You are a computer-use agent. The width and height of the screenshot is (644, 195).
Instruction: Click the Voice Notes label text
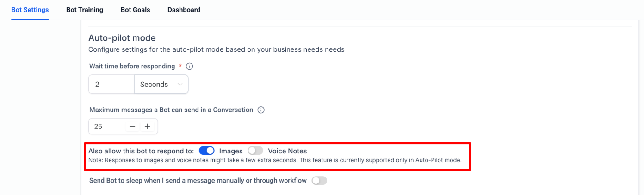coord(287,151)
